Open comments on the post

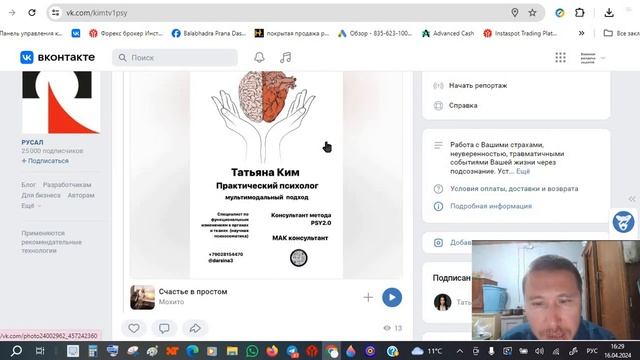pos(164,328)
